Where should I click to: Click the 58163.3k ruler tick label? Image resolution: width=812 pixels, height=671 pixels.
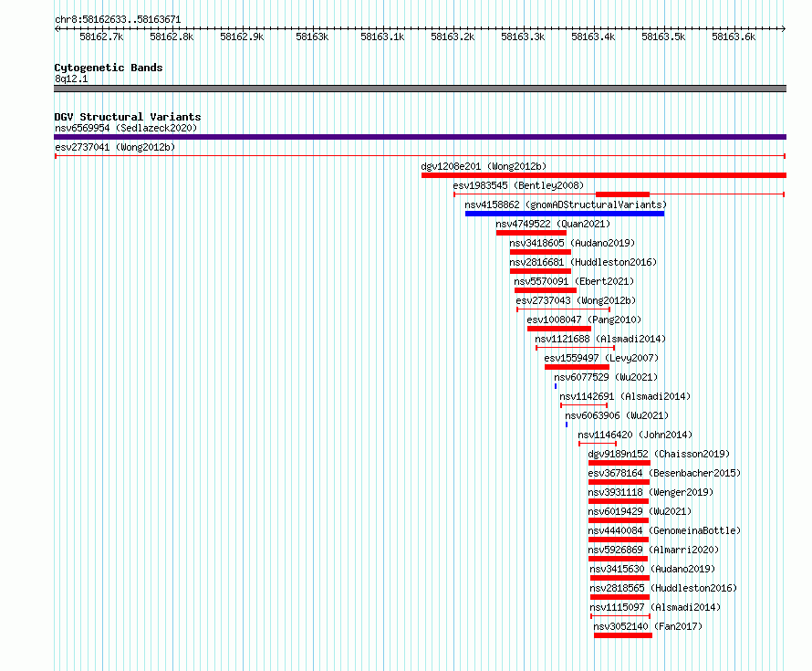click(x=523, y=37)
